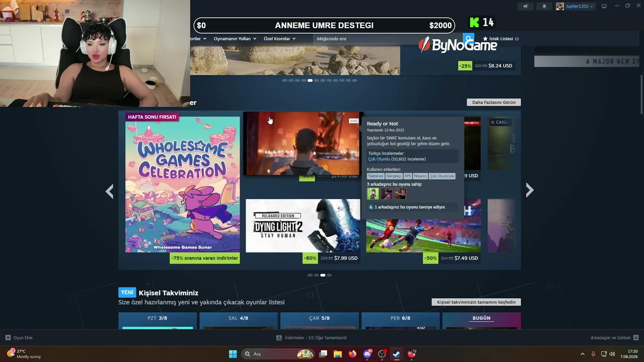The width and height of the screenshot is (644, 362).
Task: Open the Steam announcements megaphone icon
Action: tap(525, 6)
